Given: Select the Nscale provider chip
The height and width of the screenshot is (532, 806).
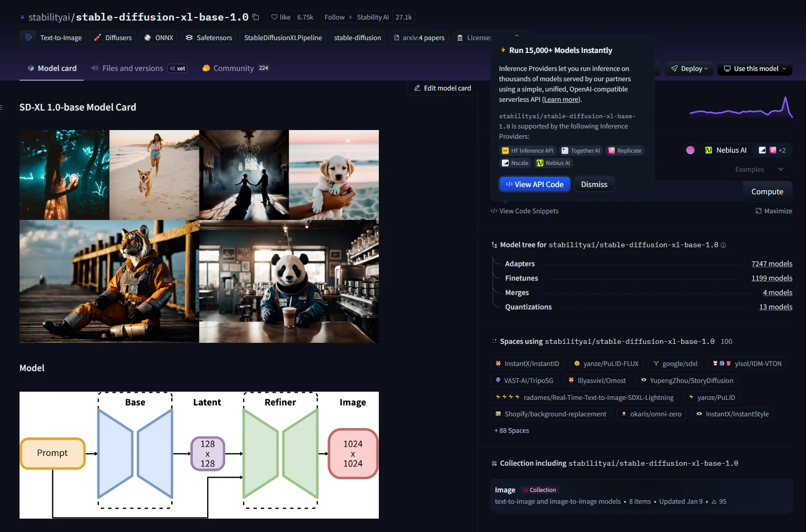Looking at the screenshot, I should pyautogui.click(x=515, y=163).
